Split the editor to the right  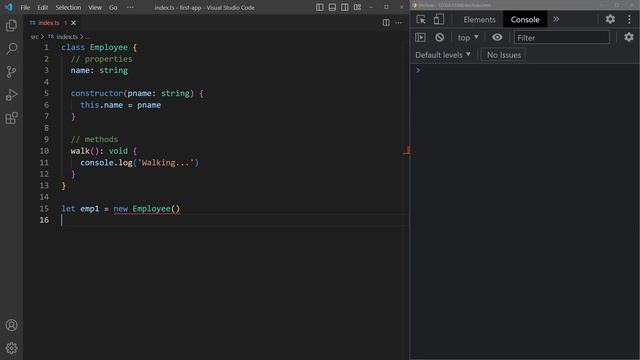tap(386, 23)
